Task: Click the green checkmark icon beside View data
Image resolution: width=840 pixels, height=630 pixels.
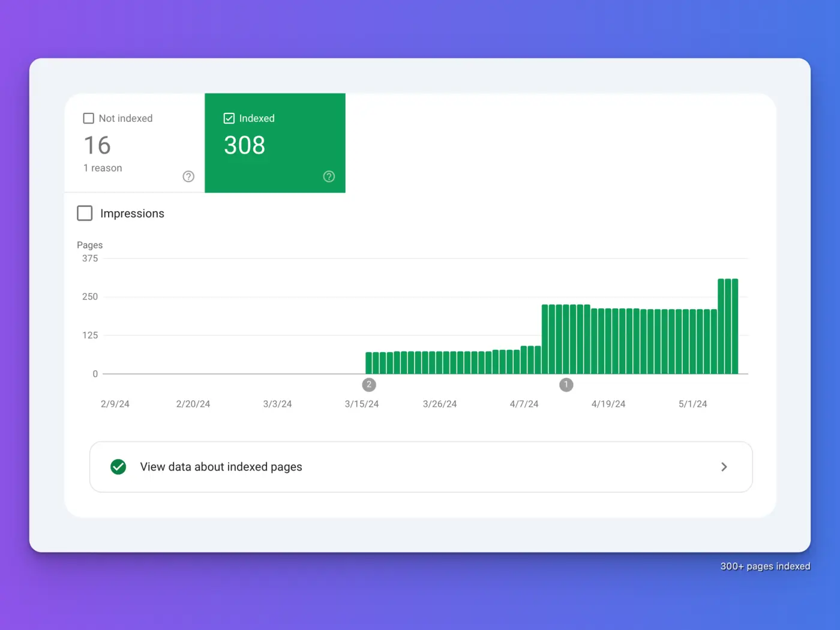Action: (118, 467)
